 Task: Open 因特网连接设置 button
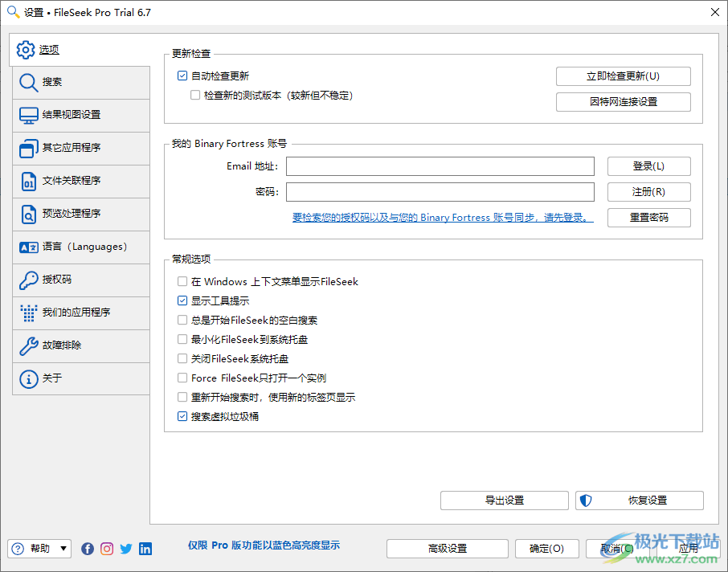(623, 102)
